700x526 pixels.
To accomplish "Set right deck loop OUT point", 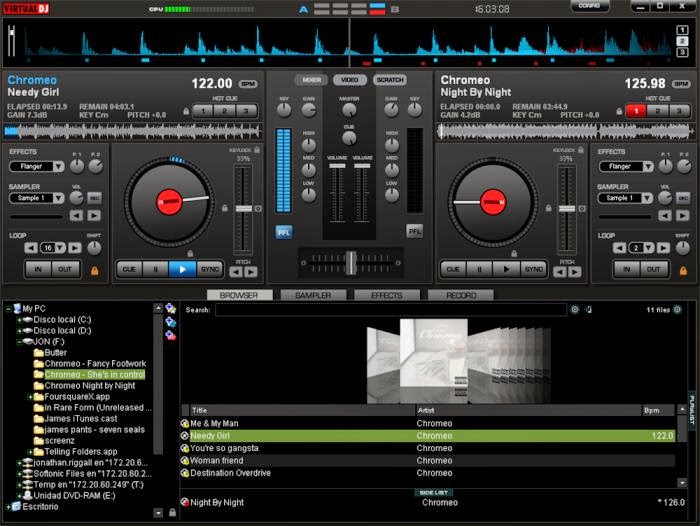I will pyautogui.click(x=654, y=269).
